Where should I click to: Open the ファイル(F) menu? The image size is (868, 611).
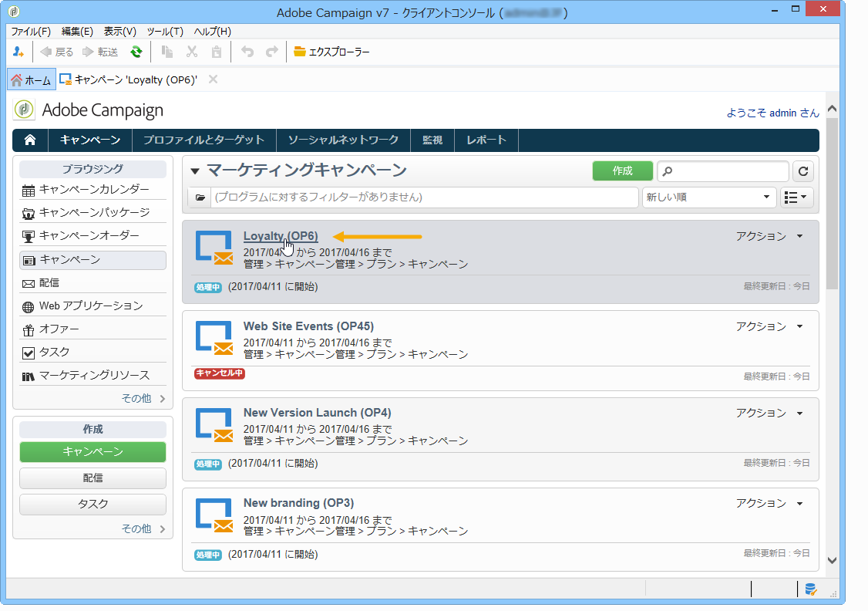click(x=31, y=32)
